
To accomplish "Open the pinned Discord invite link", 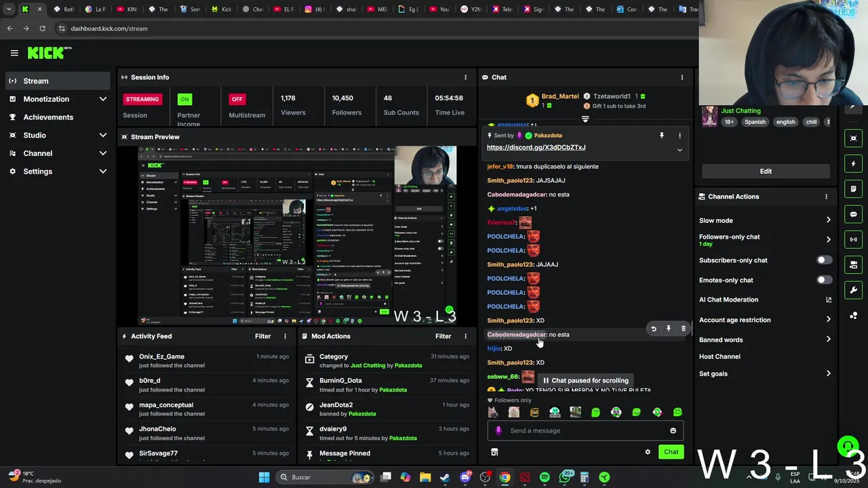I will click(x=536, y=147).
